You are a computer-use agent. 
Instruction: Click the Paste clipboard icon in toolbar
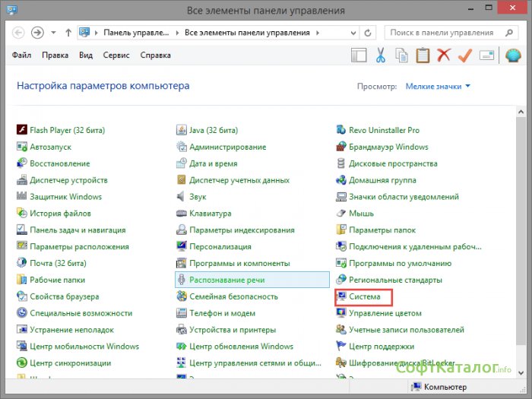pyautogui.click(x=423, y=55)
